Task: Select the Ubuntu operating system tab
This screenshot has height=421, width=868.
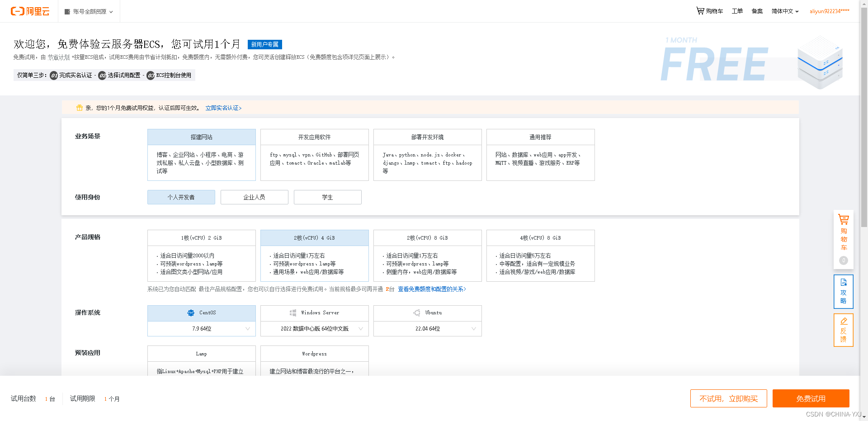Action: tap(428, 313)
